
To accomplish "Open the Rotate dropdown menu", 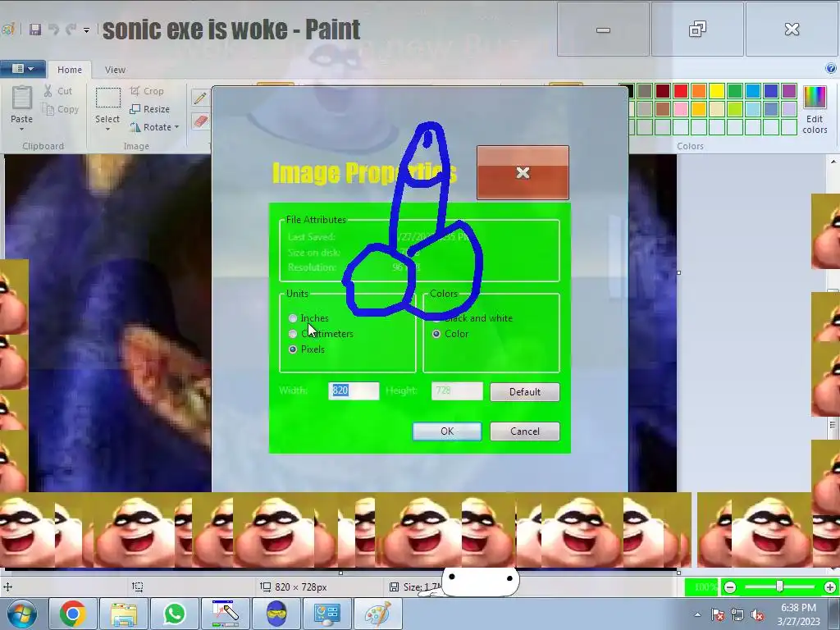I will click(x=154, y=127).
